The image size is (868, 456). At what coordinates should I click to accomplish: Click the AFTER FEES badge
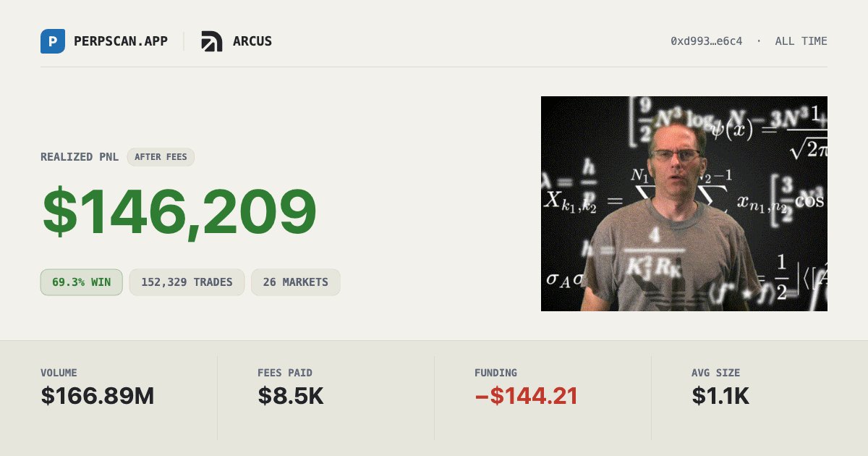point(161,157)
